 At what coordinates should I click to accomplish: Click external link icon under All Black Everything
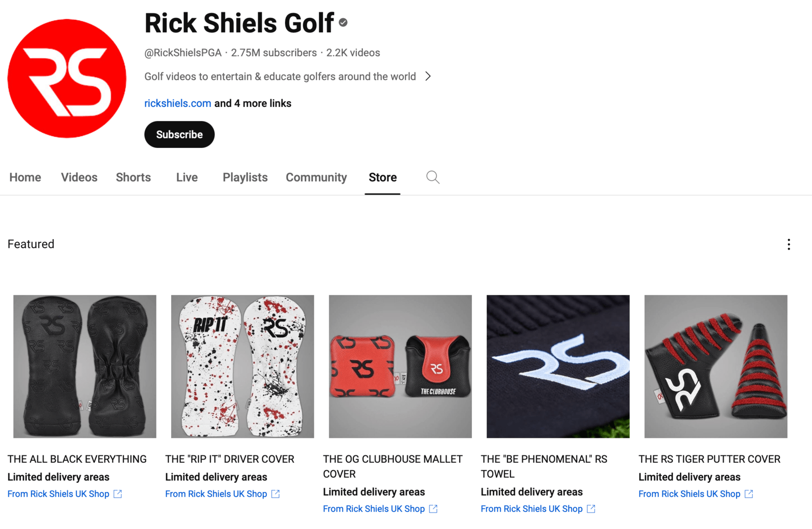pos(117,494)
